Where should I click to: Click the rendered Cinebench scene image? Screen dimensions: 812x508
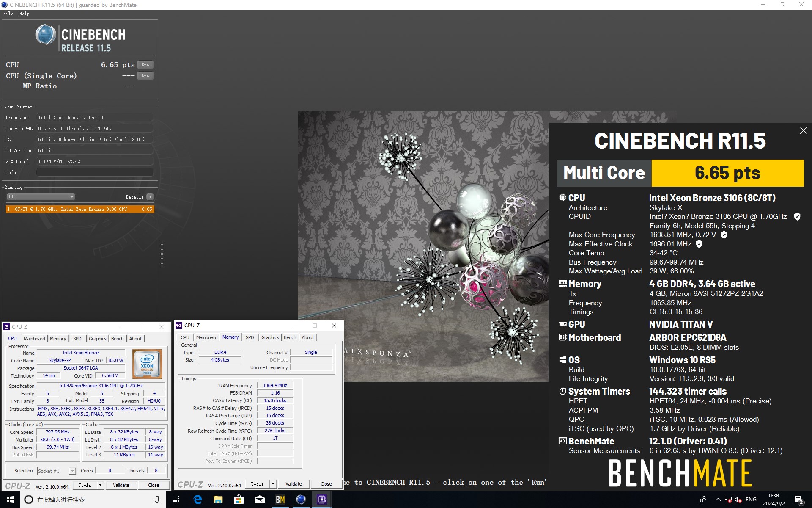pyautogui.click(x=423, y=246)
